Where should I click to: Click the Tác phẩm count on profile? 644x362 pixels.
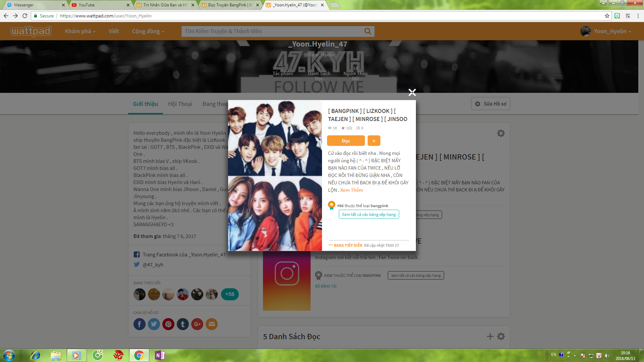[x=283, y=71]
